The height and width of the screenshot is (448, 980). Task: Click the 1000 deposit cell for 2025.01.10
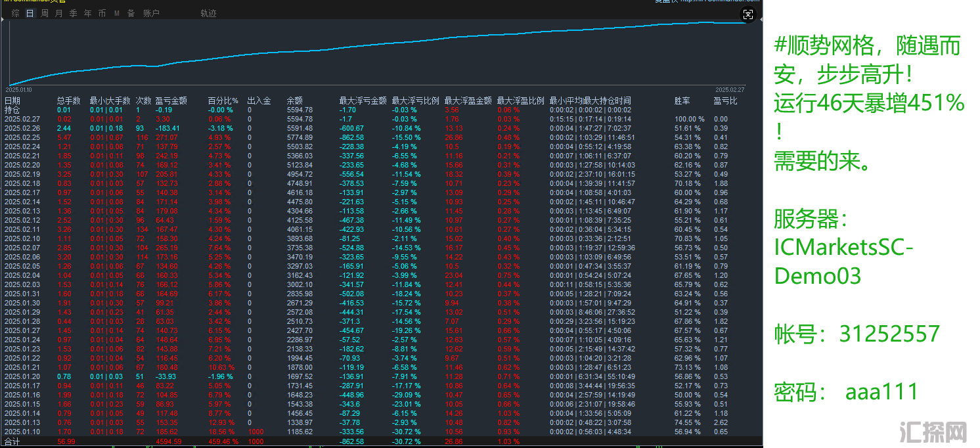click(x=256, y=432)
